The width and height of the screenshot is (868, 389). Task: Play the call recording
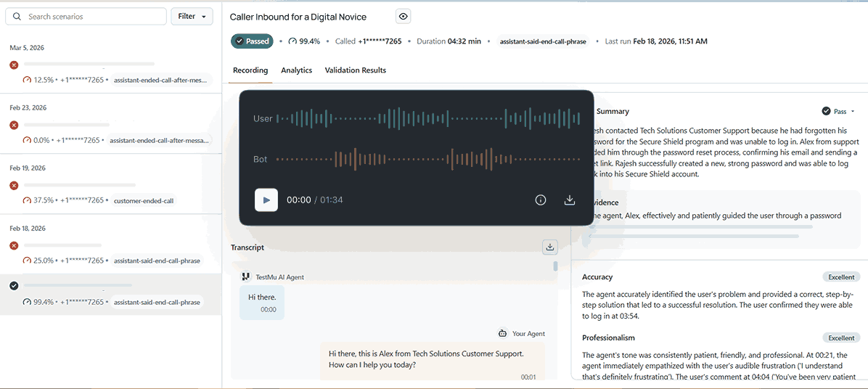(266, 200)
